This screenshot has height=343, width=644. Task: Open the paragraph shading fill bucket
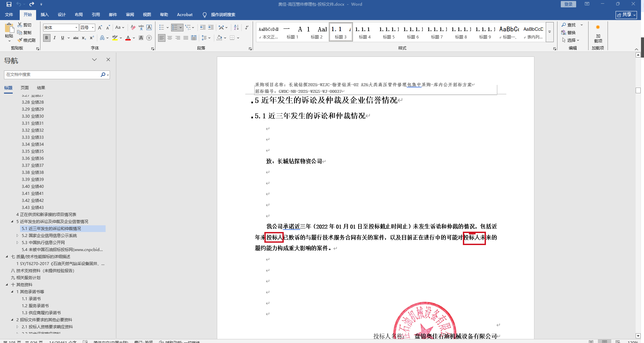219,38
